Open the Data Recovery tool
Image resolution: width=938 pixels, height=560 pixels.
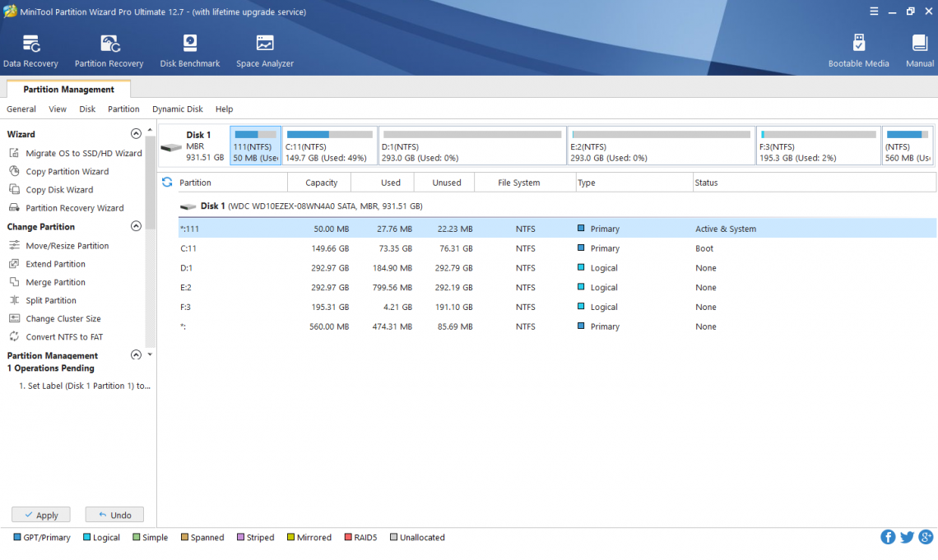point(30,48)
